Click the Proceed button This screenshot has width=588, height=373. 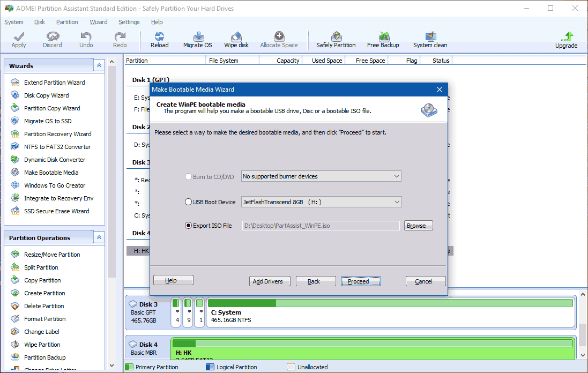361,281
